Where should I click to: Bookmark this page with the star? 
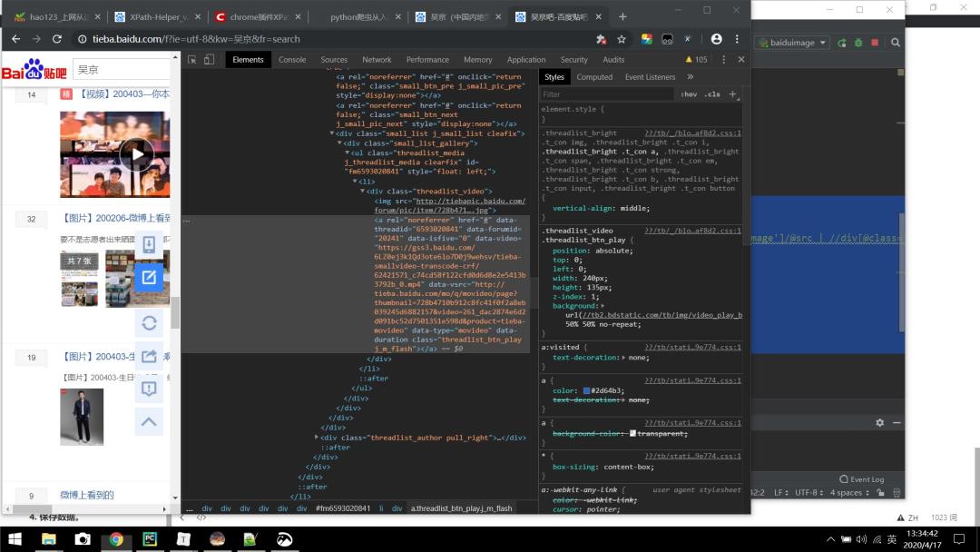[622, 39]
